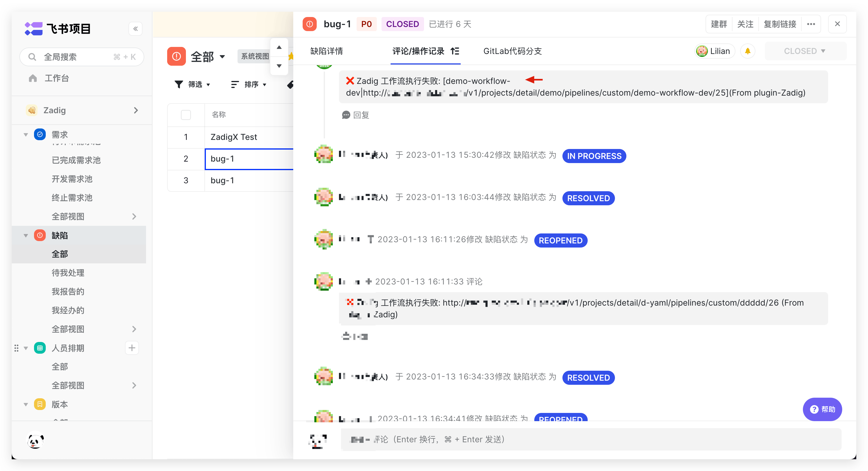Open the 飞书项目 home logo
Viewport: 868px width, 471px height.
click(34, 29)
